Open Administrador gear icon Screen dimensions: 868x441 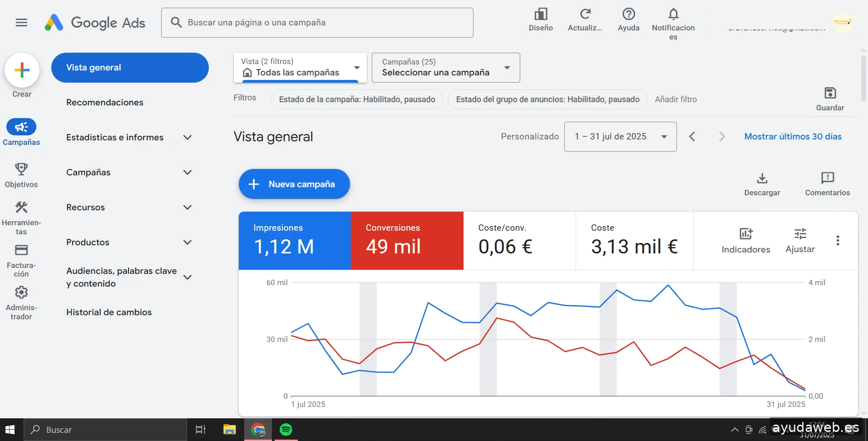(21, 292)
